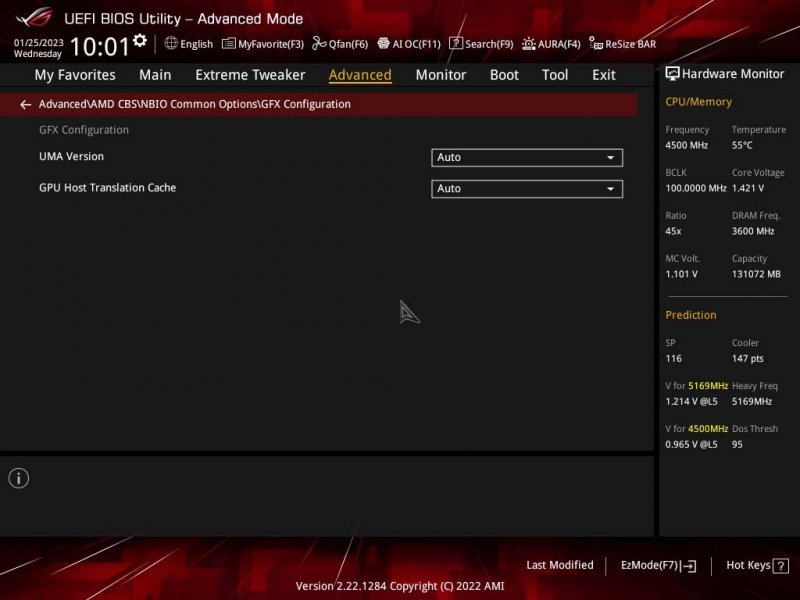Screen dimensions: 800x600
Task: Select the GPU Host Translation Cache label
Action: click(x=108, y=188)
